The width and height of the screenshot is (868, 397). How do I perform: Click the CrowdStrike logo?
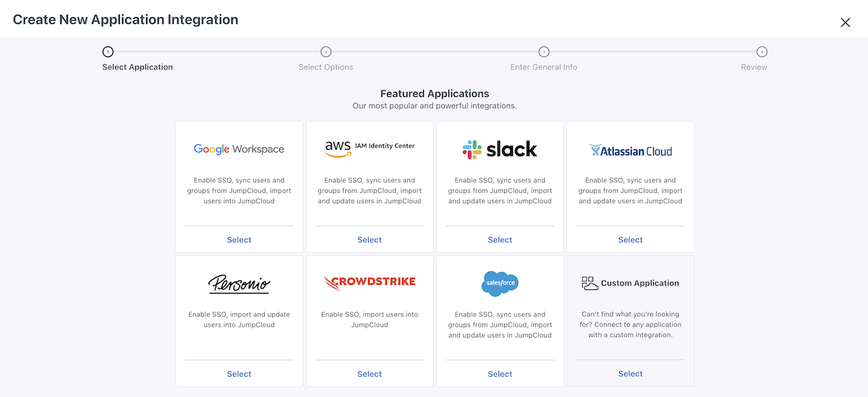[369, 282]
